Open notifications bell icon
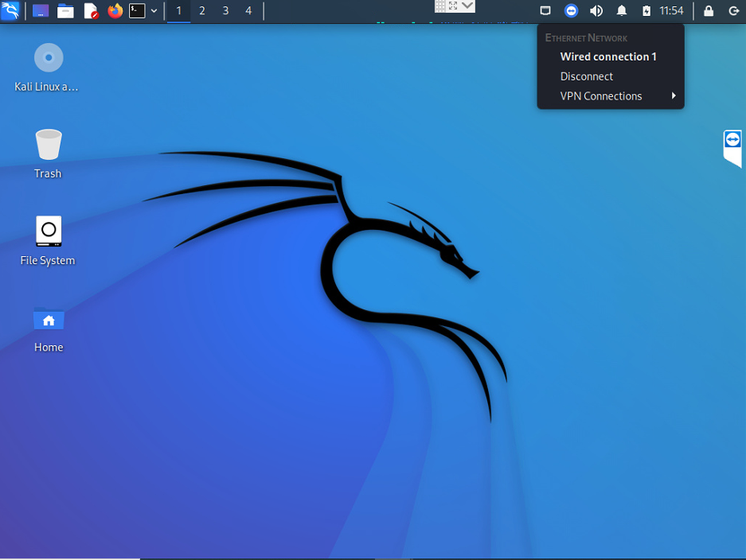The width and height of the screenshot is (746, 560). click(x=621, y=10)
